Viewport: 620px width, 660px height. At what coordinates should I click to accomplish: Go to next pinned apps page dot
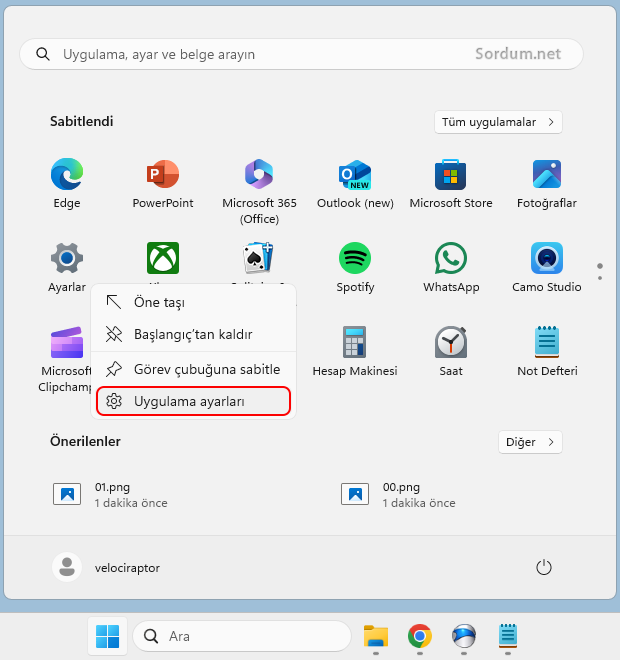pyautogui.click(x=600, y=278)
